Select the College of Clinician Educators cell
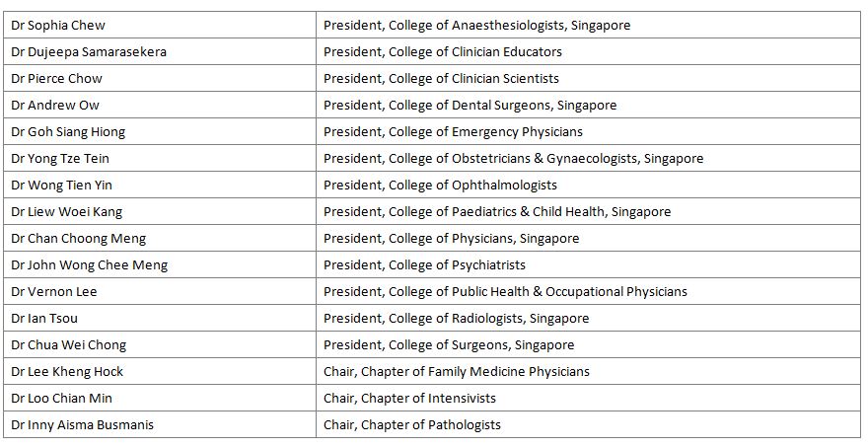This screenshot has width=868, height=448. 443,51
